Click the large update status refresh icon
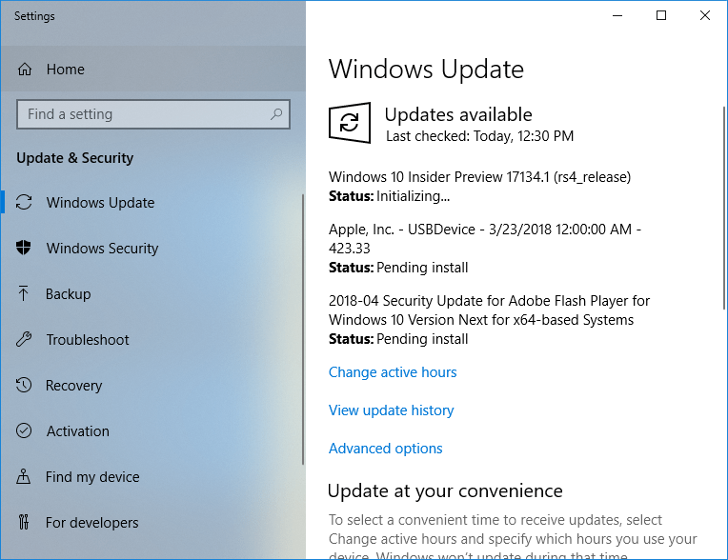The image size is (728, 560). [x=349, y=123]
